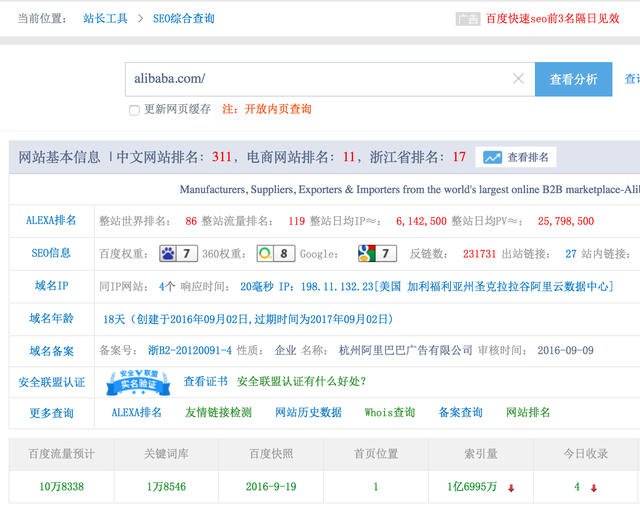Click index volume 1亿6995万
The width and height of the screenshot is (640, 506).
(472, 486)
